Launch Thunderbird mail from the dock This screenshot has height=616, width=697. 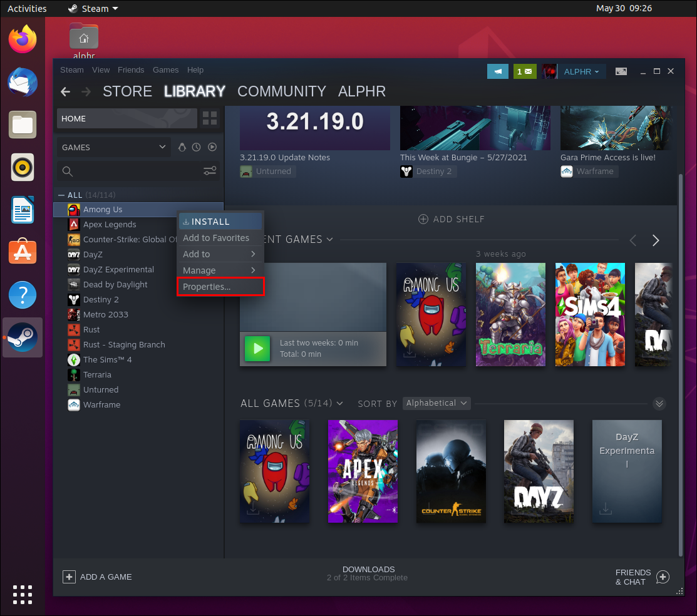[x=22, y=82]
